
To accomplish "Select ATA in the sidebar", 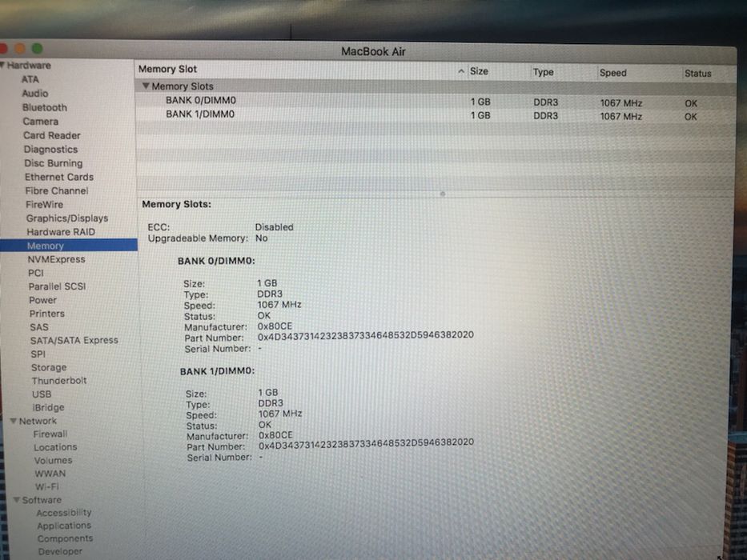I will pos(30,79).
